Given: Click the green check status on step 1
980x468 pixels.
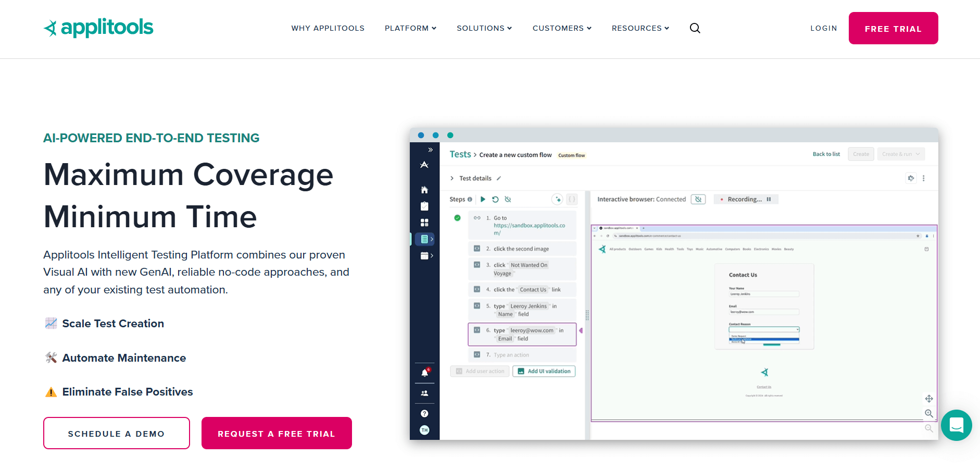Looking at the screenshot, I should click(x=457, y=218).
